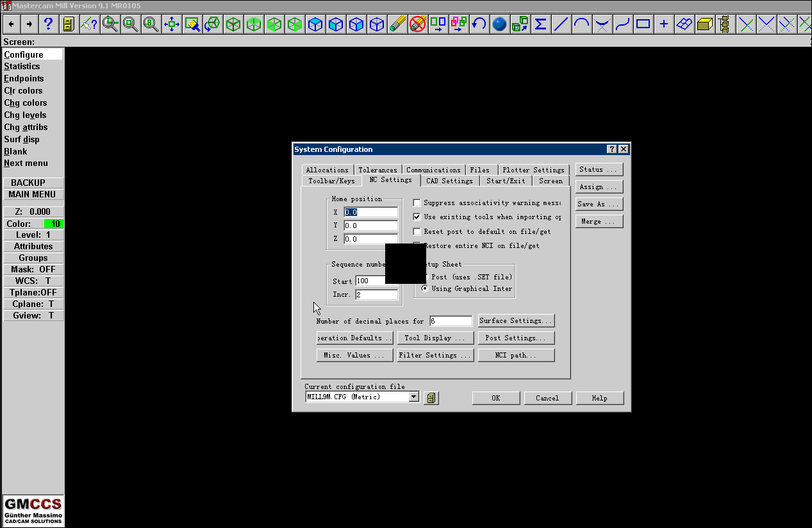Switch to the Allocations tab
Viewport: 812px width, 528px height.
[x=327, y=170]
